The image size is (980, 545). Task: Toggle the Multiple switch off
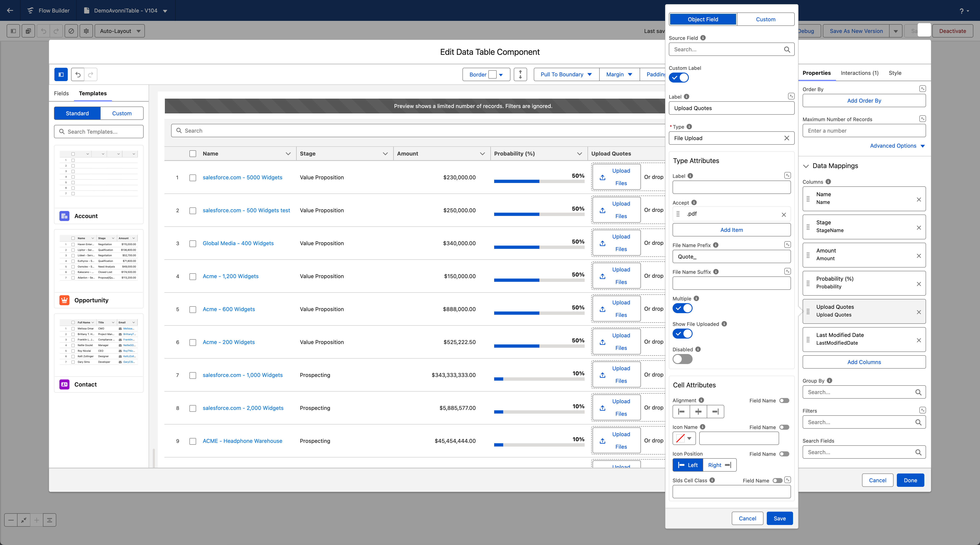point(683,308)
